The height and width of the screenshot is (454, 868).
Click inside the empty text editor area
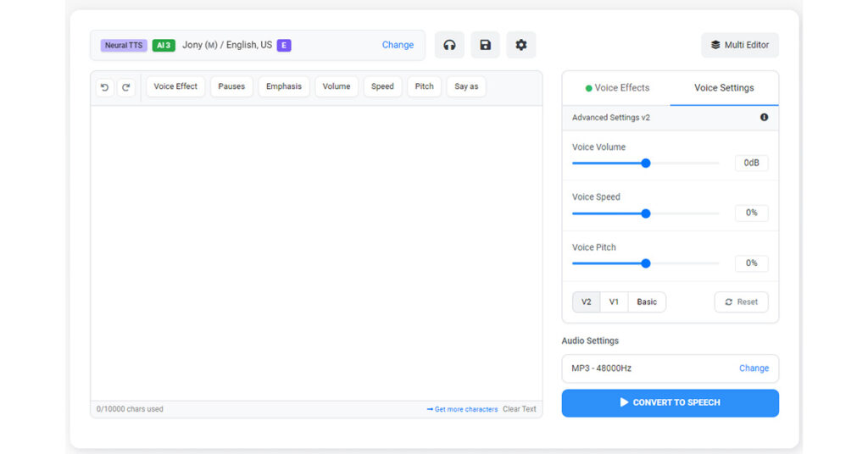pos(316,252)
